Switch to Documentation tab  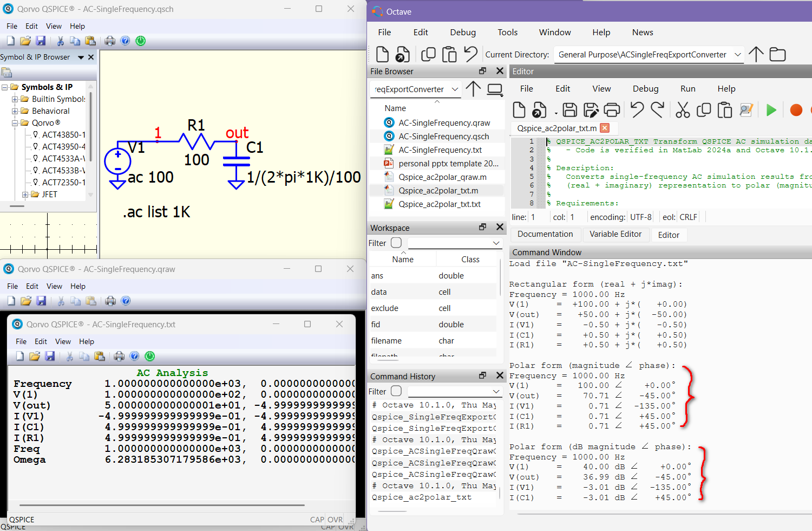click(x=545, y=234)
